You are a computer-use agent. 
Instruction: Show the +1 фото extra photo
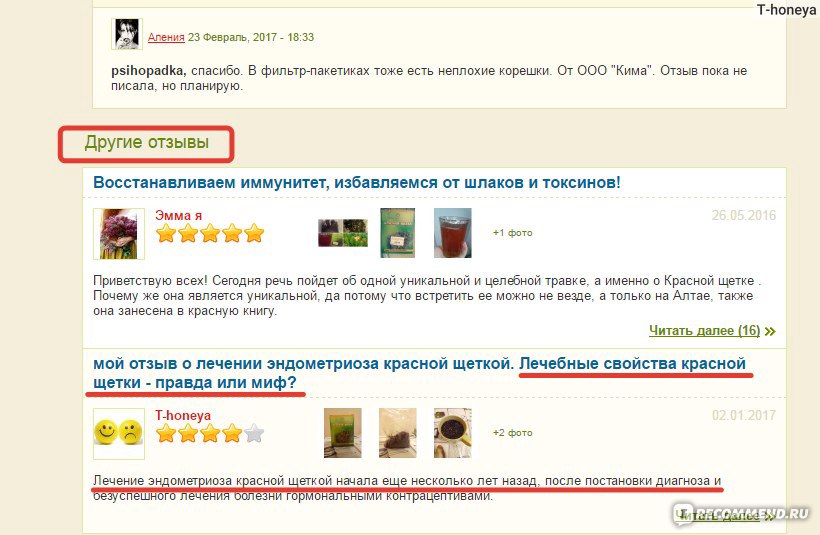(512, 233)
